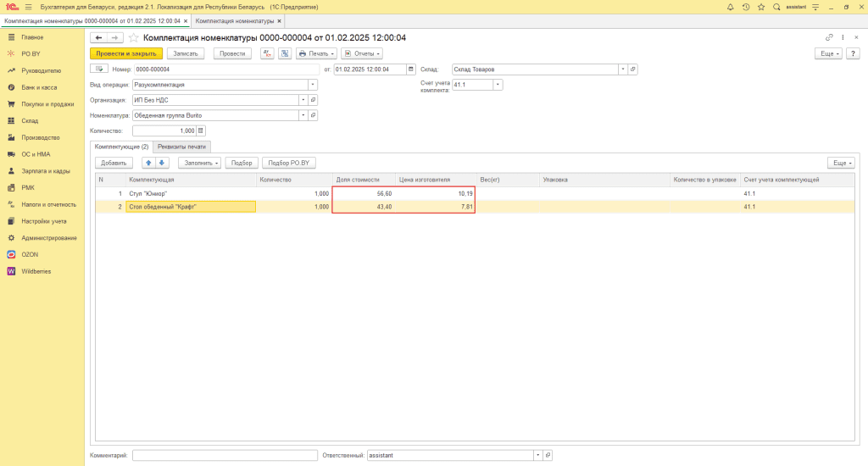Image resolution: width=868 pixels, height=466 pixels.
Task: Show Дт/Кт postings icon
Action: [267, 53]
